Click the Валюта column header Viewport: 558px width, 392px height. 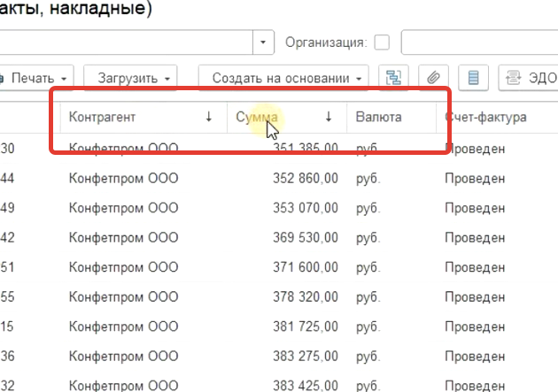(391, 117)
